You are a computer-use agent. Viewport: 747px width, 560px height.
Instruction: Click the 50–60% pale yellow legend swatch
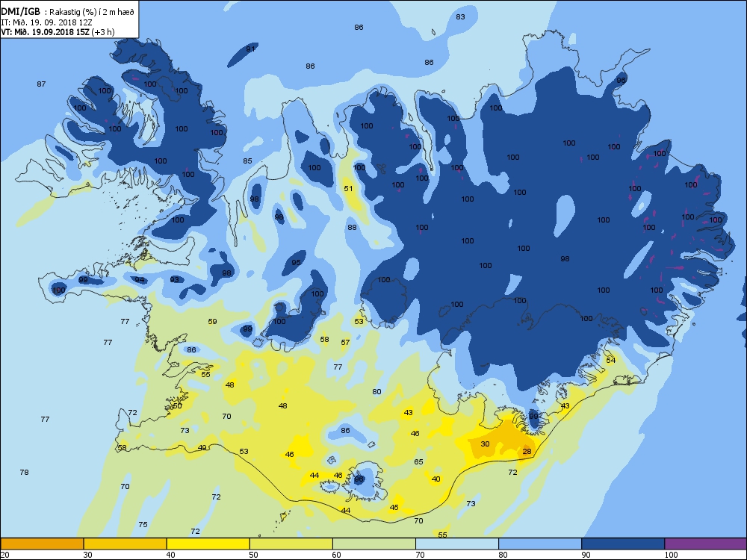[291, 544]
